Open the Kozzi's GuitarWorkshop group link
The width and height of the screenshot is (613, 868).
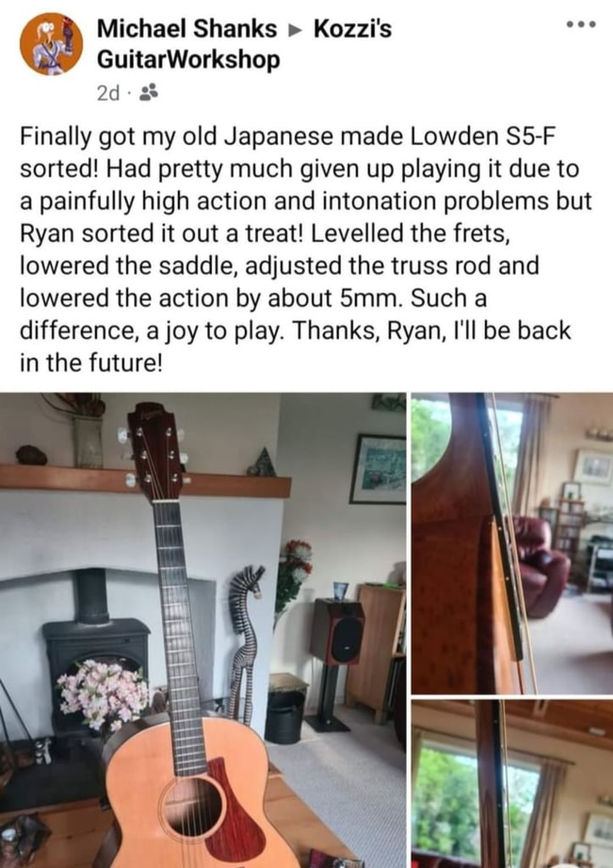click(x=244, y=44)
